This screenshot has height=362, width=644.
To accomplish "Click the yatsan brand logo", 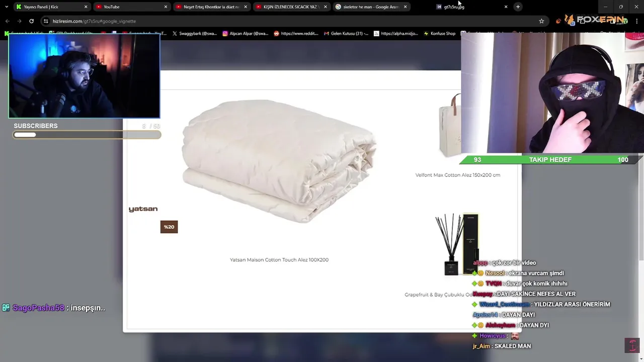I will [x=143, y=209].
